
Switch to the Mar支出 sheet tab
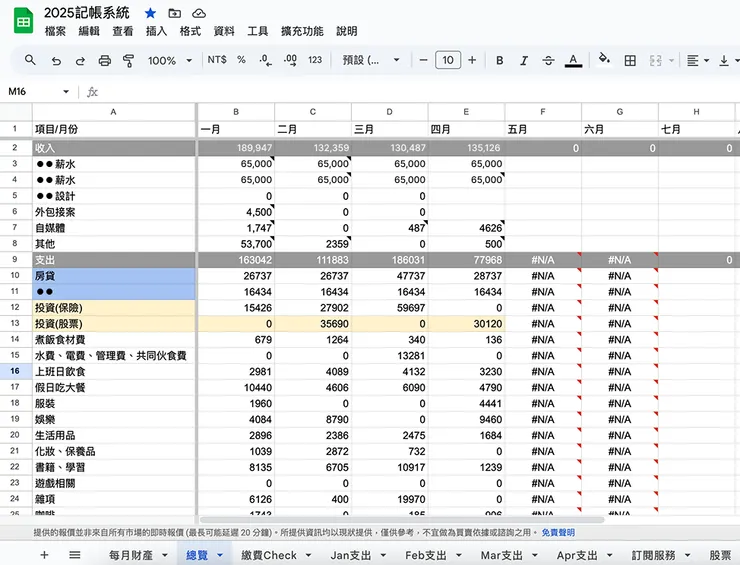pos(502,555)
